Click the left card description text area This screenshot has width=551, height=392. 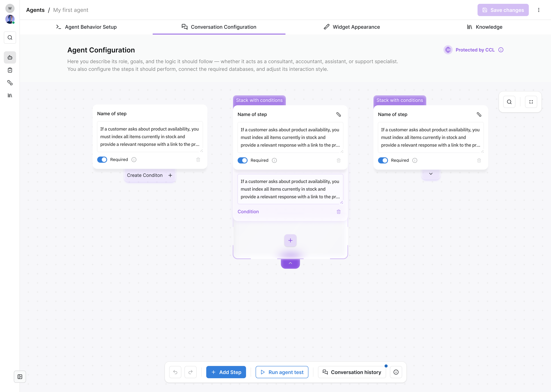click(x=150, y=137)
